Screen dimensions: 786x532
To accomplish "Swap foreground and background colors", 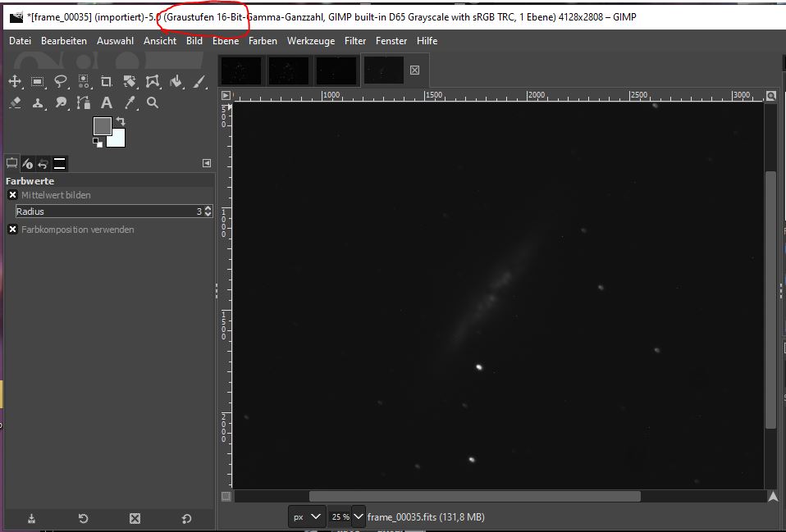I will 121,121.
